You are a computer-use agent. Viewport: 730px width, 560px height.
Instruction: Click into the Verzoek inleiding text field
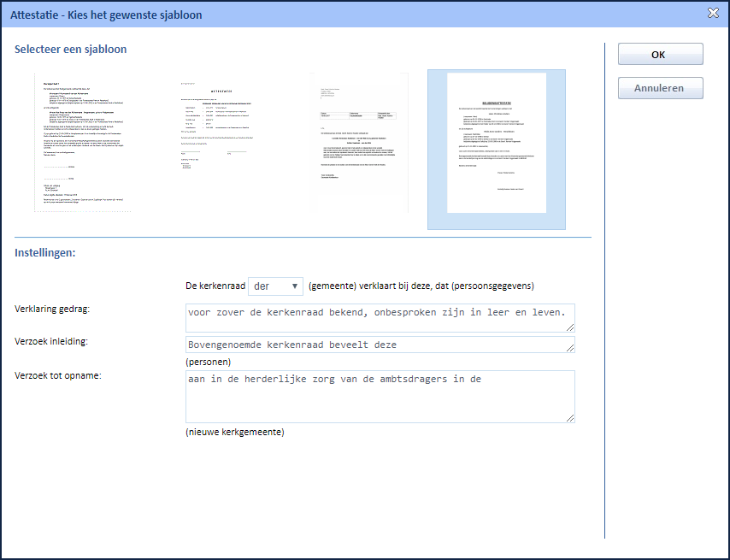point(380,345)
